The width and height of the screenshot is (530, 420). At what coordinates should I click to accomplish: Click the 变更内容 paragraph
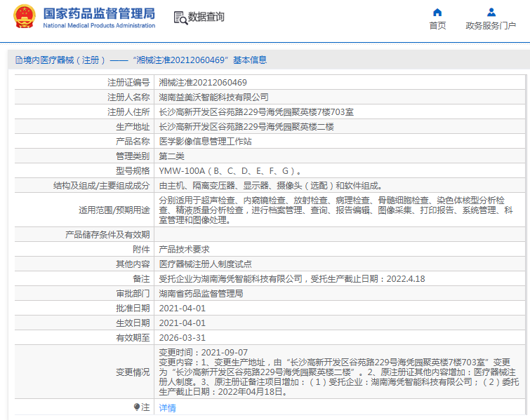[339, 377]
